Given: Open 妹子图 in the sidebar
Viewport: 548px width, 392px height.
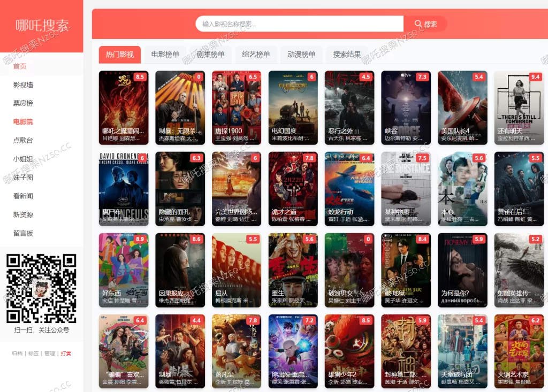Looking at the screenshot, I should (23, 178).
